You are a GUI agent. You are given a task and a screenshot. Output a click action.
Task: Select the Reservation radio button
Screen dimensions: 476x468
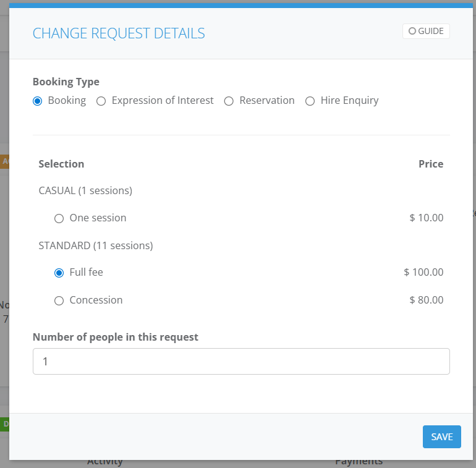(x=229, y=101)
